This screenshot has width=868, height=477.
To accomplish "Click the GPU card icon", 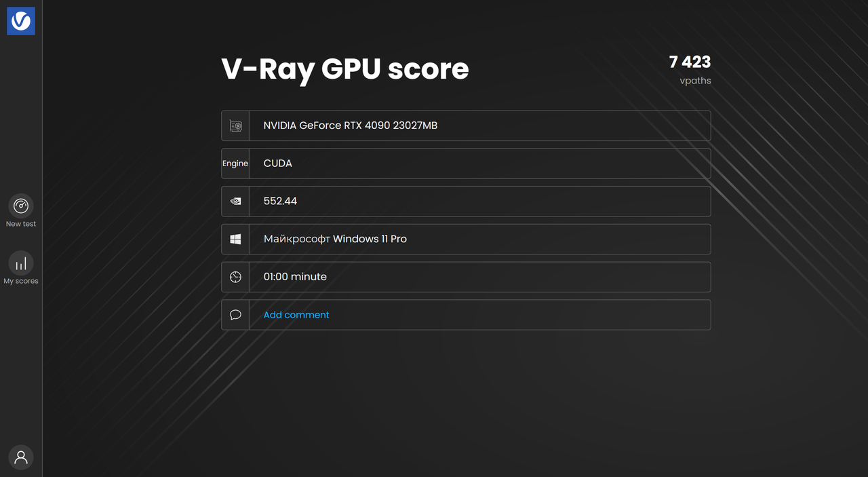I will [x=235, y=126].
